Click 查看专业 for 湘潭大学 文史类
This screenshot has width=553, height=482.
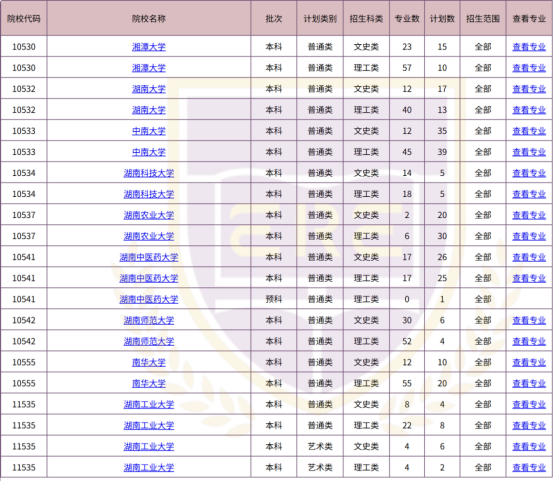(x=529, y=47)
